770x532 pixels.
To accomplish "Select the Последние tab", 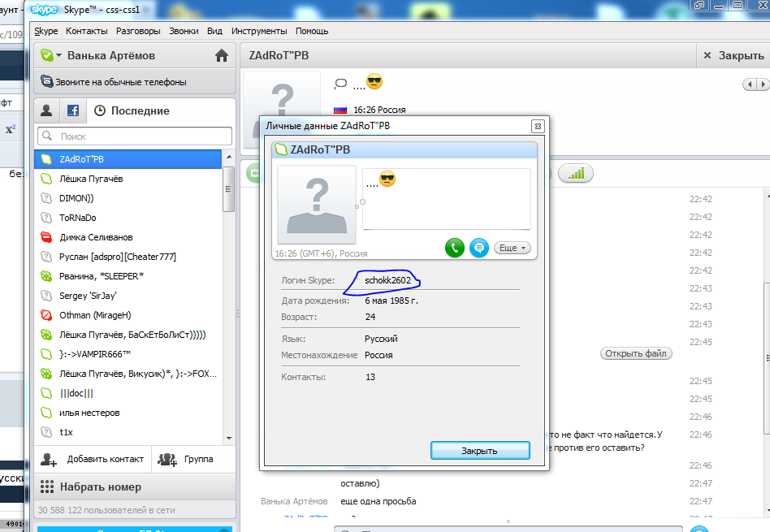I will [x=132, y=110].
